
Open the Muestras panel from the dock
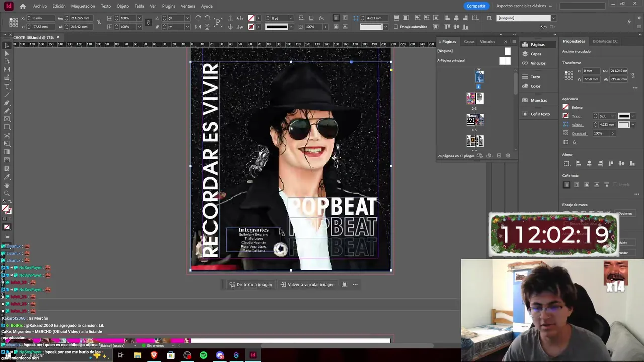pyautogui.click(x=538, y=100)
